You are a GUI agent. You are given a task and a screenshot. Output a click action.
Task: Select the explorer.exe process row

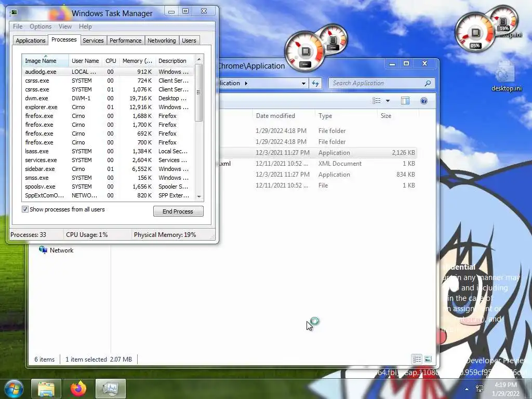point(108,107)
